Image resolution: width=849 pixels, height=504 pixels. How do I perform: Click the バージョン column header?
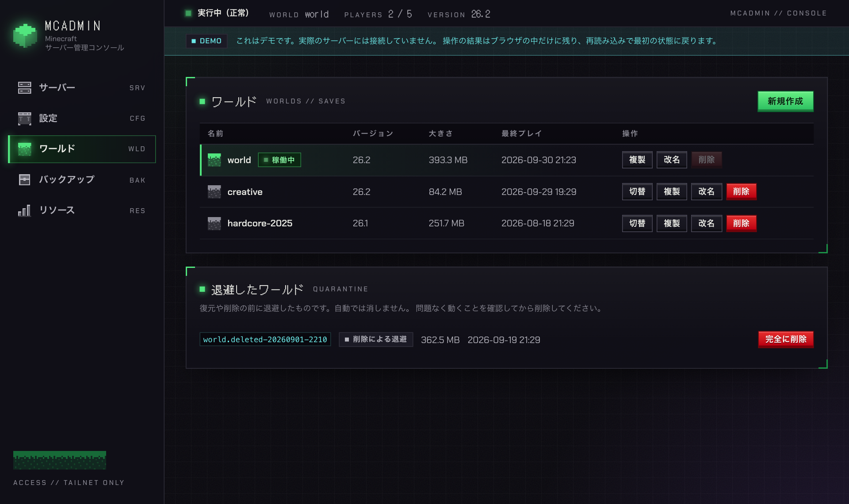click(373, 134)
